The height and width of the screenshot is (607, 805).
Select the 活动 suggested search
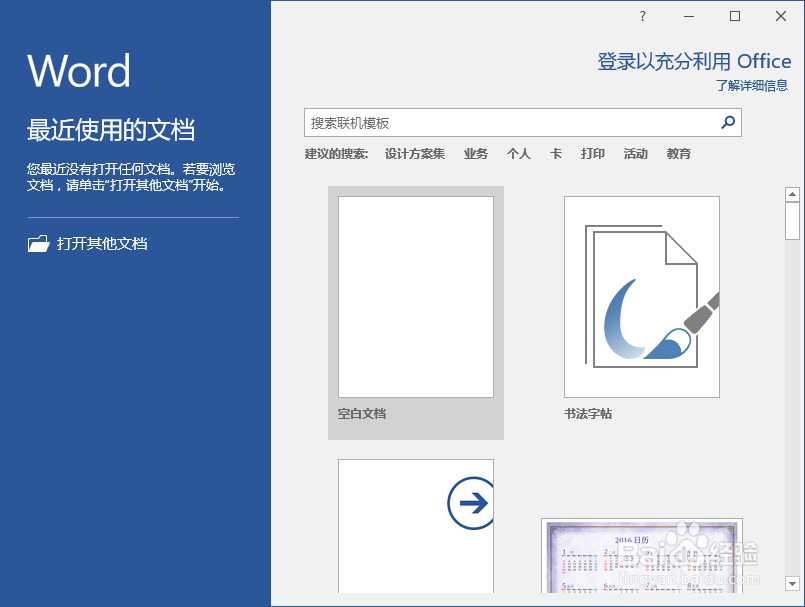636,154
